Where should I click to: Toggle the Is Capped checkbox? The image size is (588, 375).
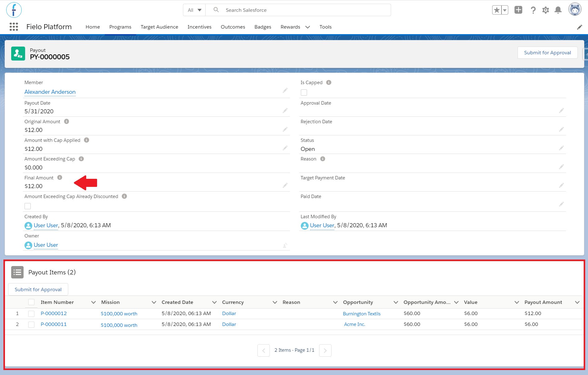point(304,93)
